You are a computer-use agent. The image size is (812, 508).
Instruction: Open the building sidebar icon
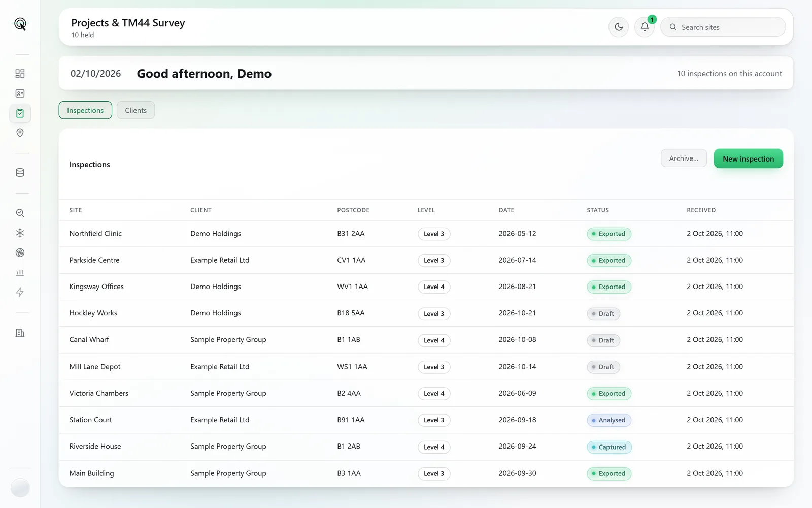tap(20, 333)
